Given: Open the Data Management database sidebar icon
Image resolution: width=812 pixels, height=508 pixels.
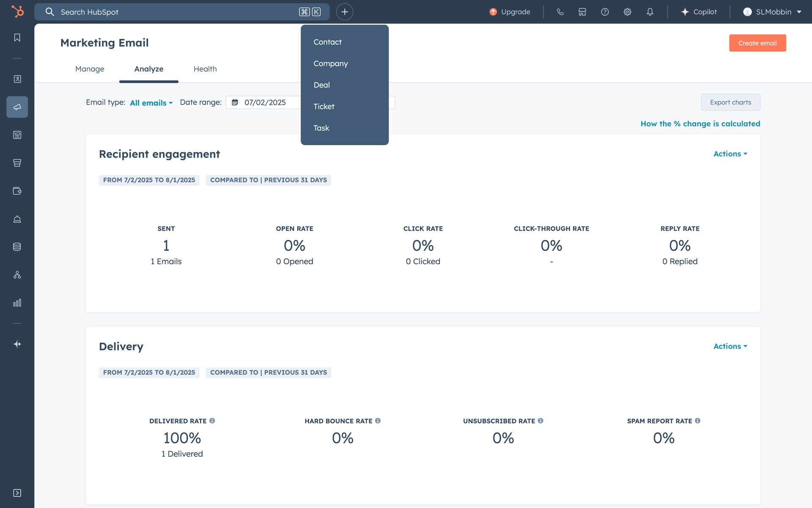Looking at the screenshot, I should pos(17,247).
